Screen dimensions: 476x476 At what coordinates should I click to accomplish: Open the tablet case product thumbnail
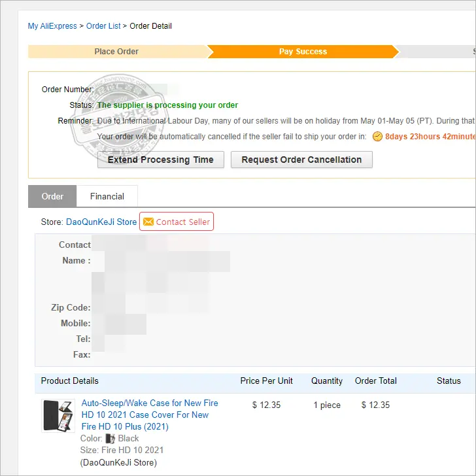tap(58, 416)
